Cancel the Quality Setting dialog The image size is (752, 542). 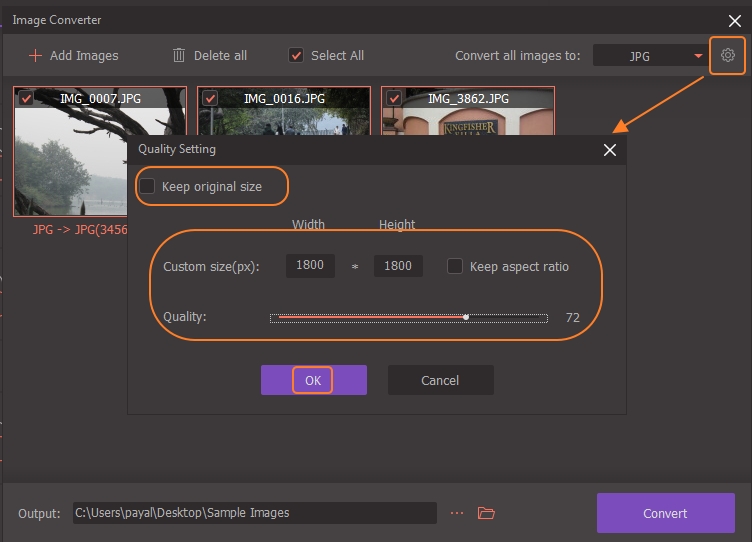coord(440,380)
